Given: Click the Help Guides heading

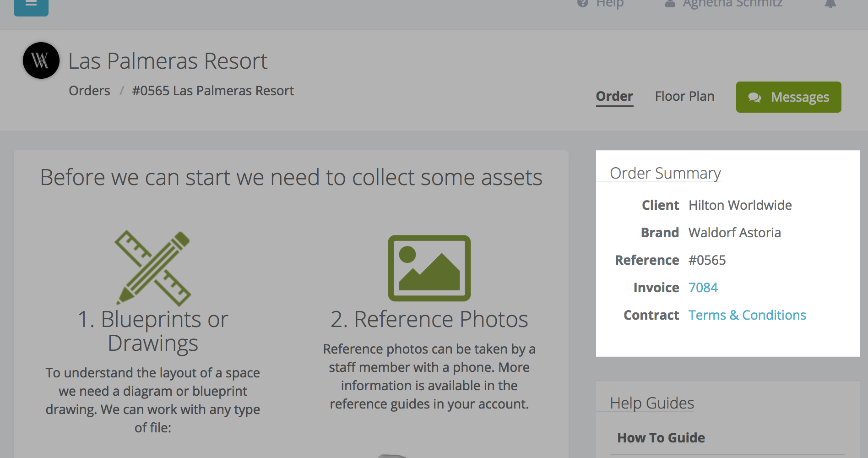Looking at the screenshot, I should click(x=652, y=403).
